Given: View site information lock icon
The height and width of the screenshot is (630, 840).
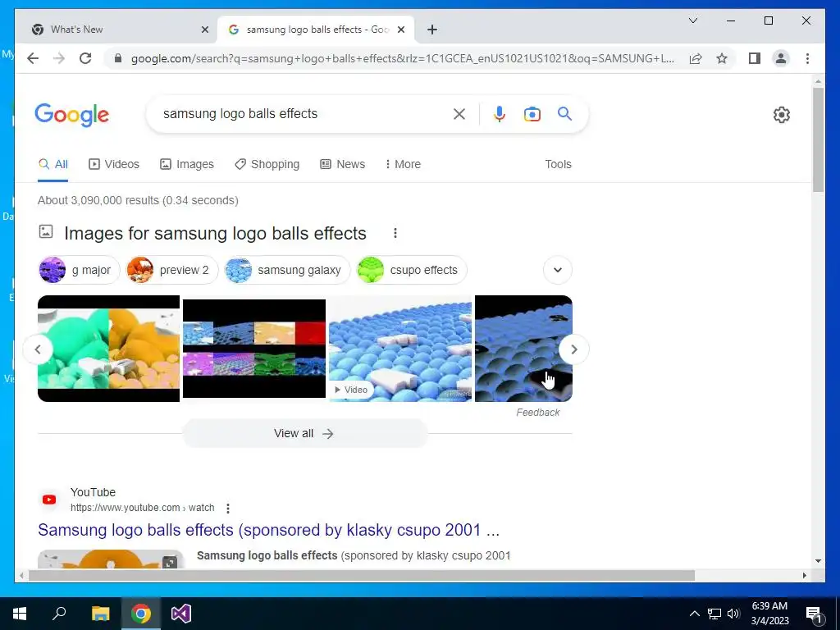Looking at the screenshot, I should point(118,58).
